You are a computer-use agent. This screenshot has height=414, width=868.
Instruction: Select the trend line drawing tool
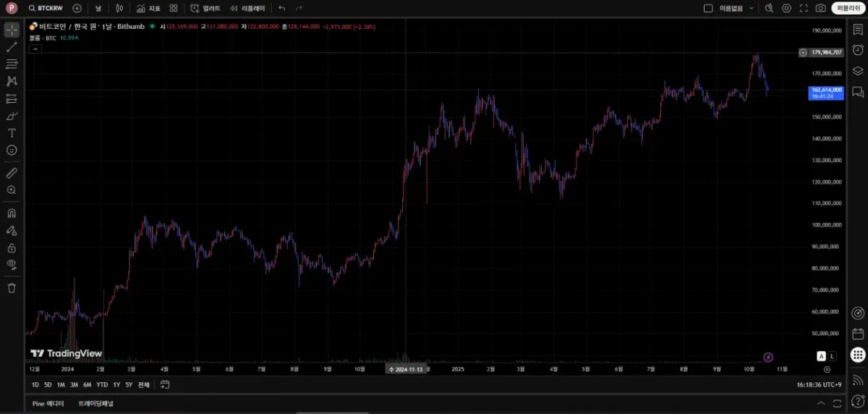[12, 47]
